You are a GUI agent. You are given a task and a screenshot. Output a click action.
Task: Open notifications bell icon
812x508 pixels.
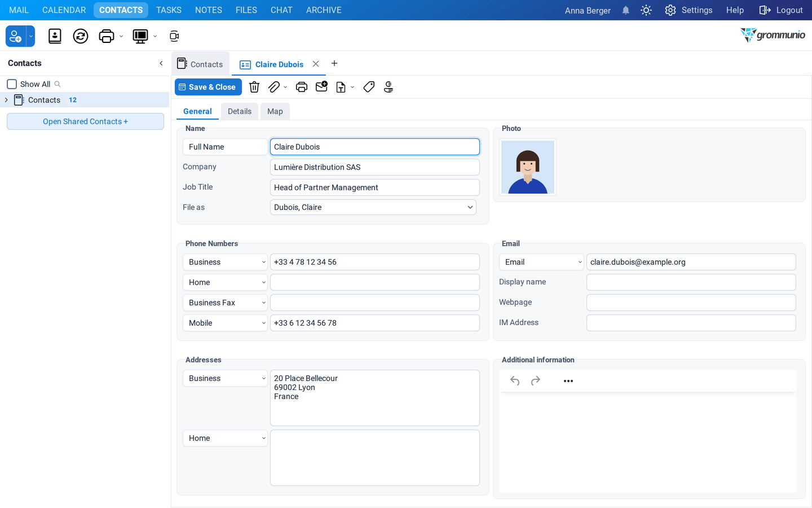coord(626,10)
